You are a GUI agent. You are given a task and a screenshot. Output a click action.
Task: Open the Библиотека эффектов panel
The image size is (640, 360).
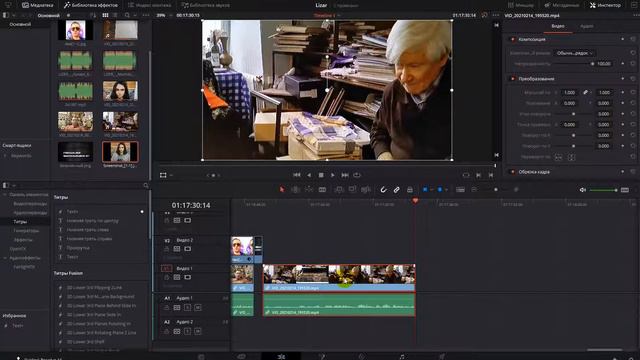coord(91,5)
